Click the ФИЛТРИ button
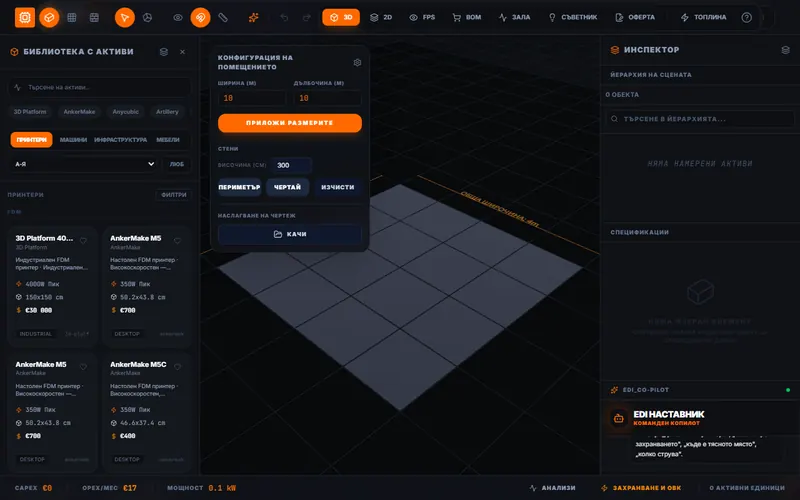The image size is (800, 500). 174,195
